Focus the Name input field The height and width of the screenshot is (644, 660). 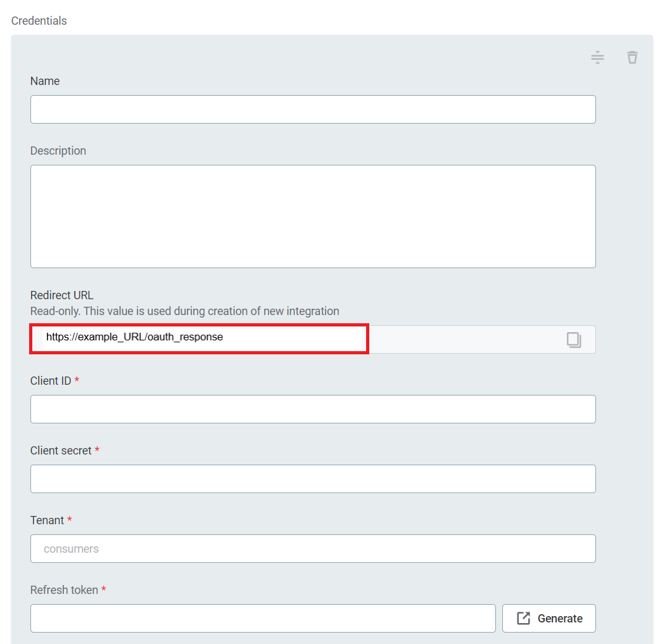pos(313,109)
